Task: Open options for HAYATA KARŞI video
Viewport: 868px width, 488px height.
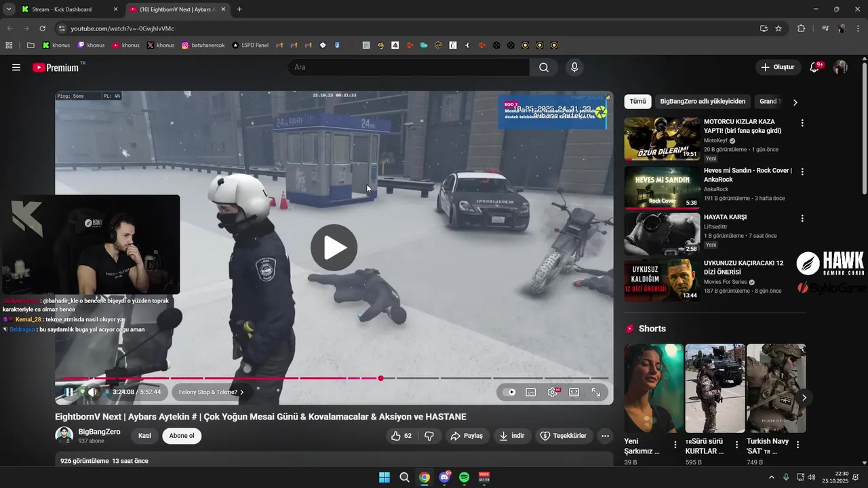Action: pyautogui.click(x=802, y=218)
